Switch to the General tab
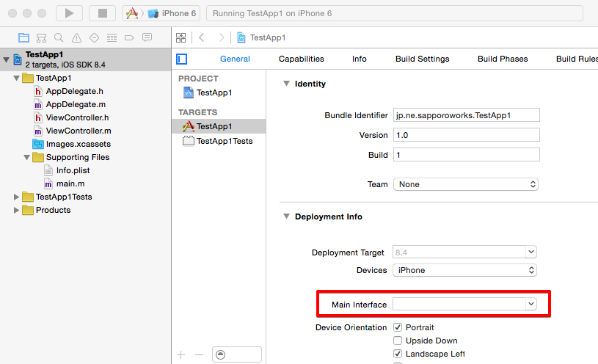Viewport: 598px width, 364px height. click(x=235, y=59)
